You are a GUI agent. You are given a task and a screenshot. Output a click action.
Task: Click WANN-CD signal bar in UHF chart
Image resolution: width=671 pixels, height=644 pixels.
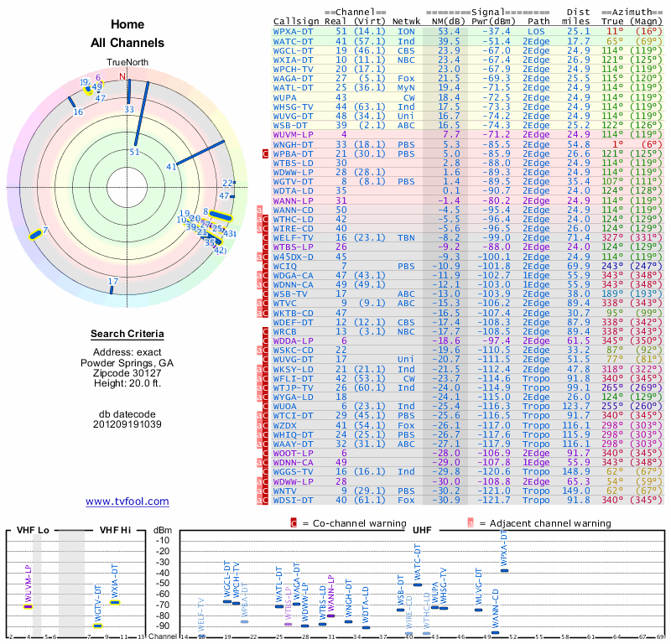pyautogui.click(x=495, y=632)
